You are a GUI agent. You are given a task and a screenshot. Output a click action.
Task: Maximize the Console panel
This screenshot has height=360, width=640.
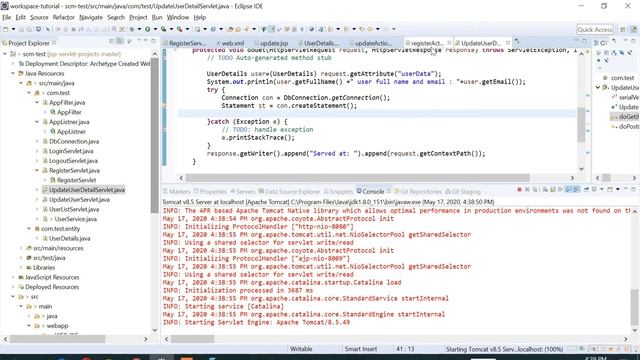(x=633, y=190)
